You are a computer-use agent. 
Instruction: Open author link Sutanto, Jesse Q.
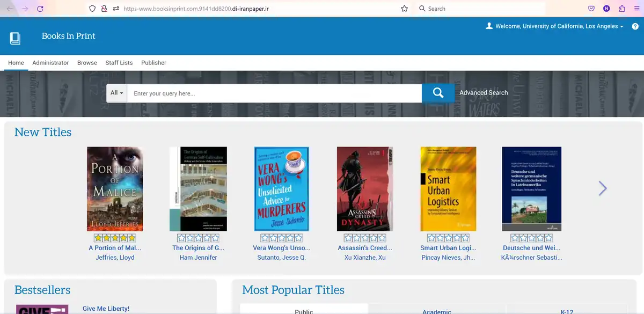282,258
